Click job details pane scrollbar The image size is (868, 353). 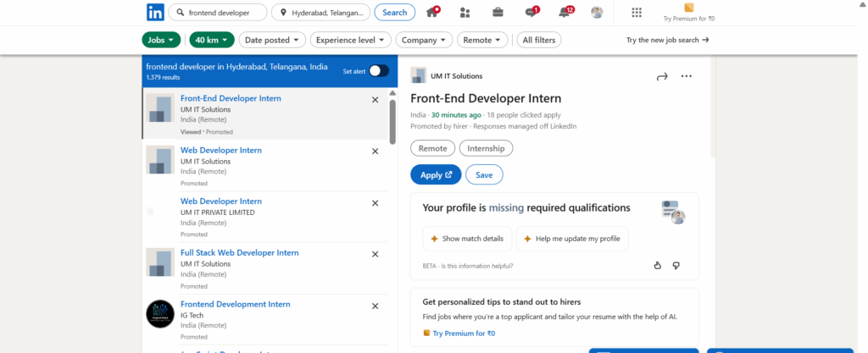[713, 105]
